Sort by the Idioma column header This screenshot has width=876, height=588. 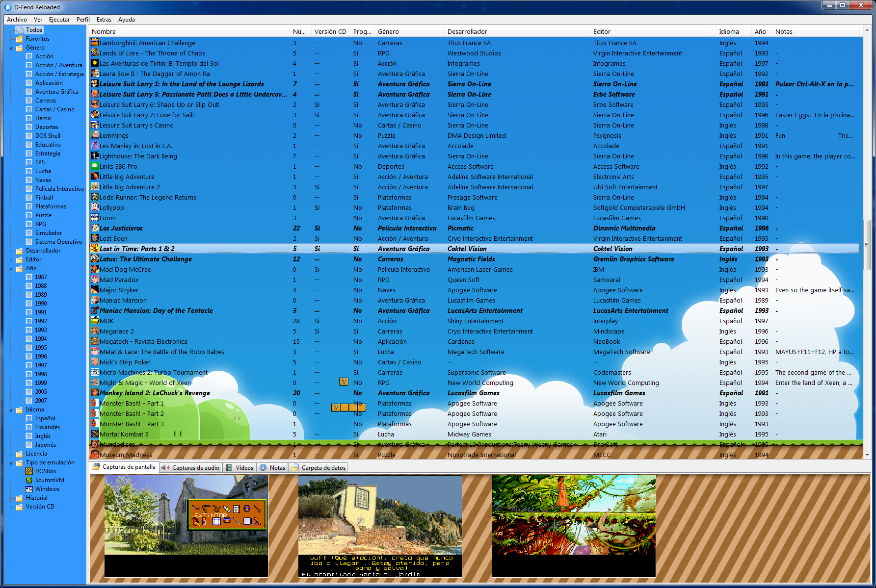734,31
